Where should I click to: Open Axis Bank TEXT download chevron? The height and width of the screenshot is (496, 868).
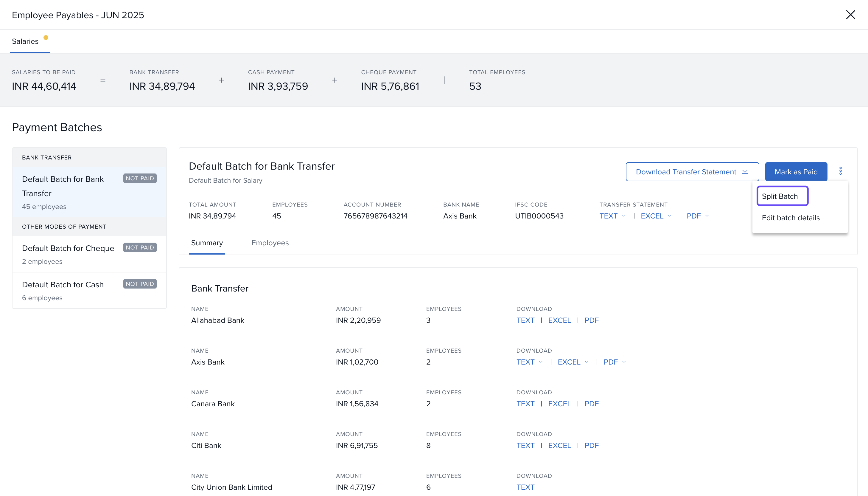tap(541, 362)
